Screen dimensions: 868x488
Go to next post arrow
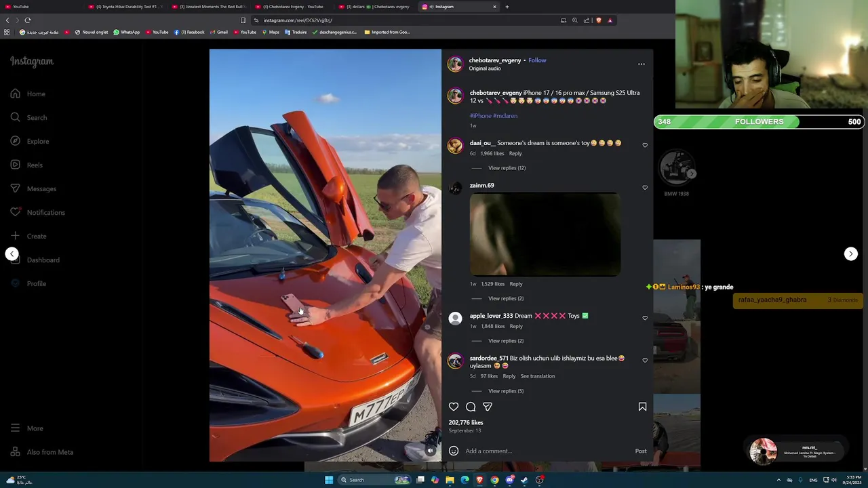pyautogui.click(x=851, y=253)
